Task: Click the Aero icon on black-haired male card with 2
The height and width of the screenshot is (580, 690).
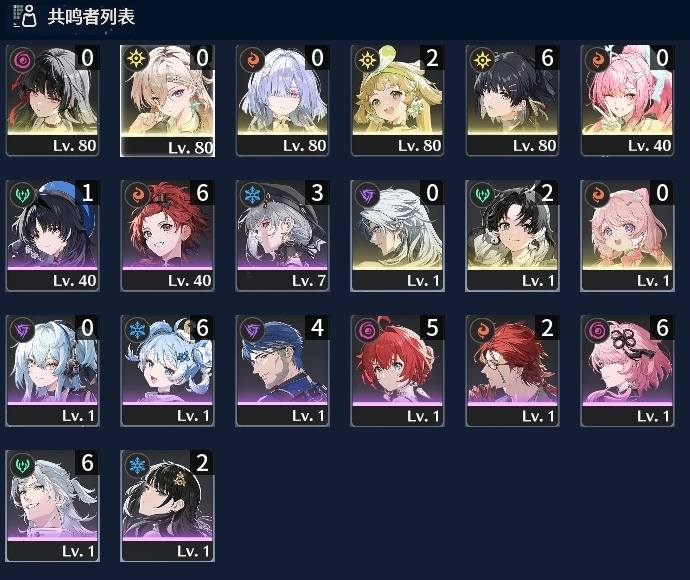Action: point(482,195)
